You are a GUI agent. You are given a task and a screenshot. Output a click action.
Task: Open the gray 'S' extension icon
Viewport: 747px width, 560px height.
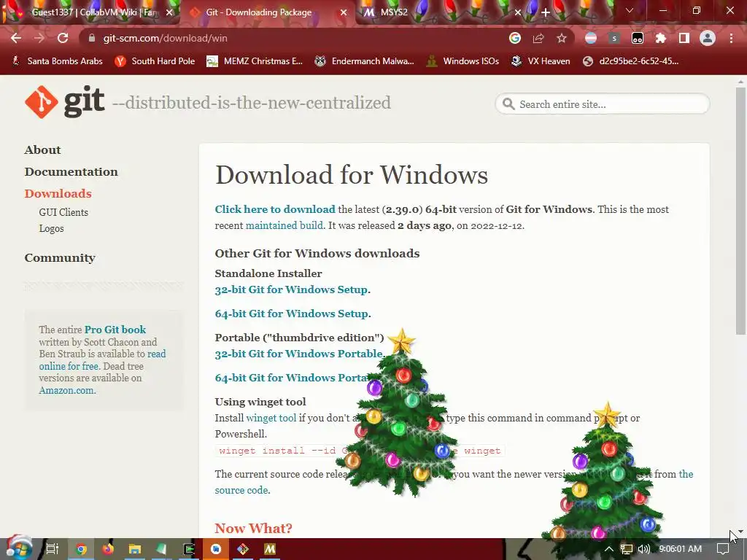[x=614, y=38]
